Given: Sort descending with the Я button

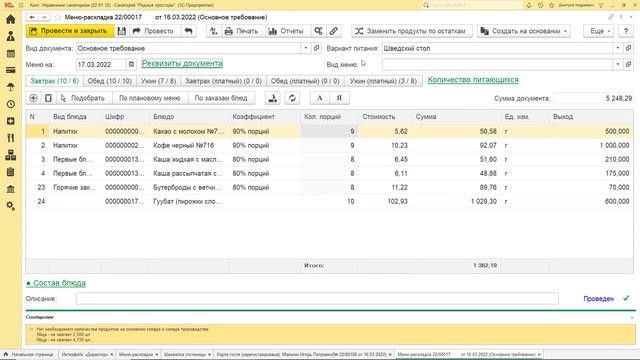Looking at the screenshot, I should click(339, 98).
